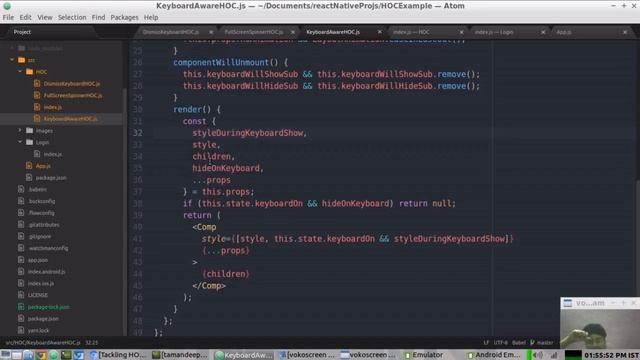The height and width of the screenshot is (360, 640).
Task: Open the Selection menu
Action: (x=72, y=17)
